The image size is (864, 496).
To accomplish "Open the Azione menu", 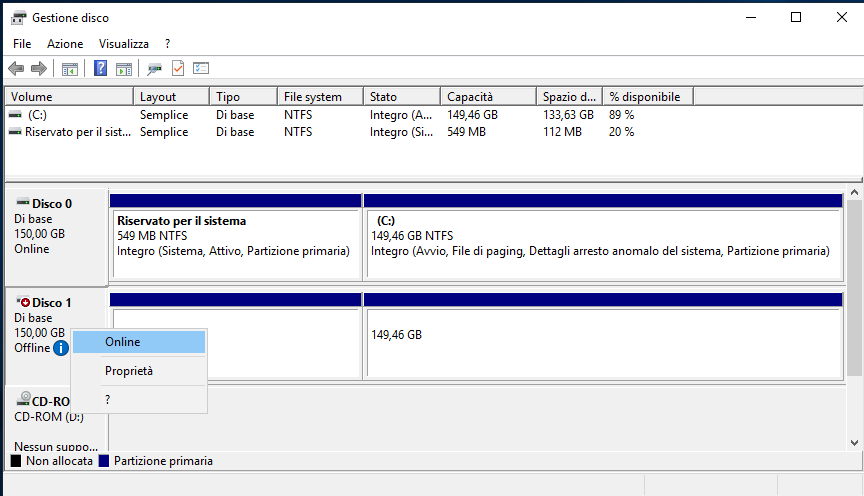I will [65, 44].
